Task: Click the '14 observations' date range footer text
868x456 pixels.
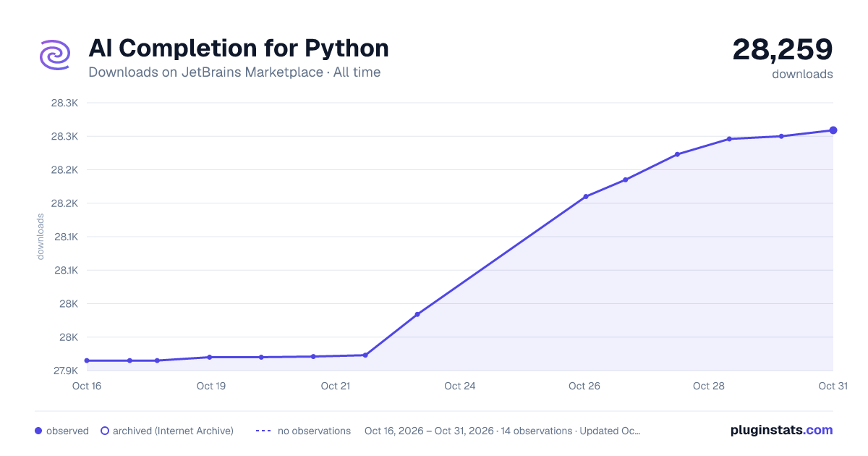Action: [x=503, y=431]
